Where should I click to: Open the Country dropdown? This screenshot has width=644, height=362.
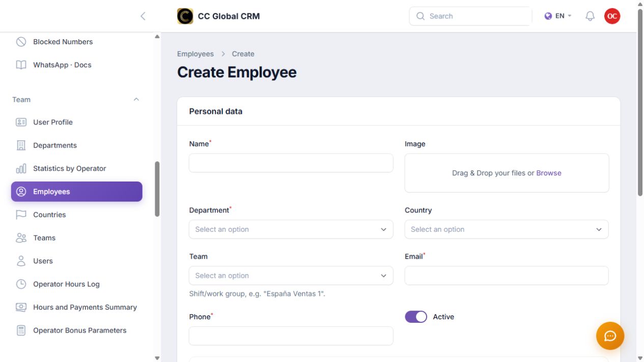507,229
